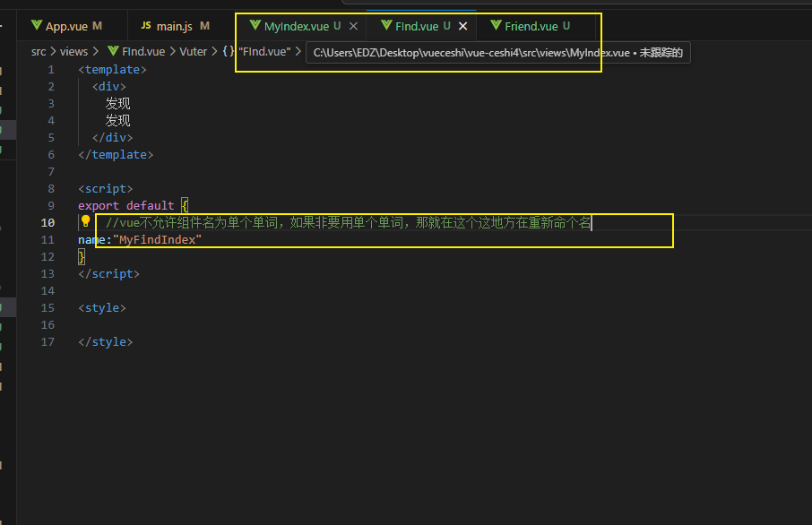Click the closing template tag on line 6

[116, 155]
